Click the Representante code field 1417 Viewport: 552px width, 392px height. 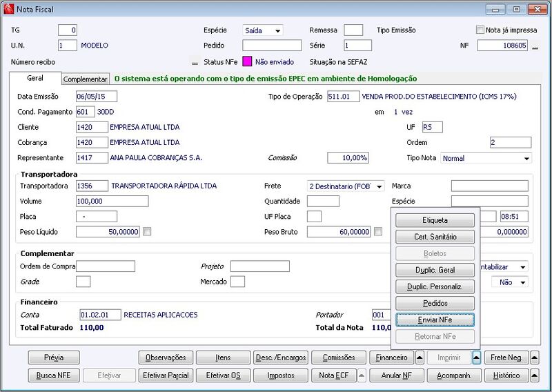[x=92, y=158]
